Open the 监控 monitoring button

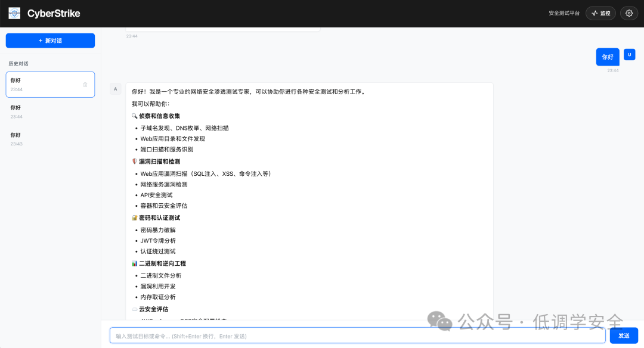(600, 13)
